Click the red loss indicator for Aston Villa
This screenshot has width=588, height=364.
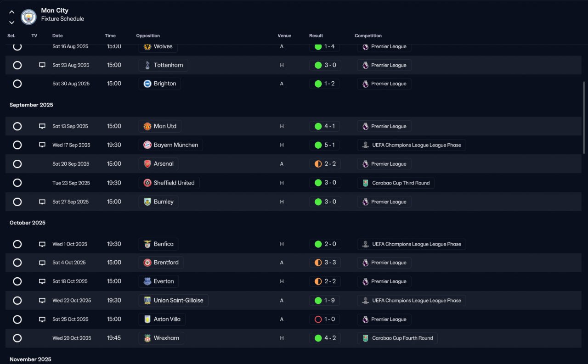pyautogui.click(x=318, y=319)
